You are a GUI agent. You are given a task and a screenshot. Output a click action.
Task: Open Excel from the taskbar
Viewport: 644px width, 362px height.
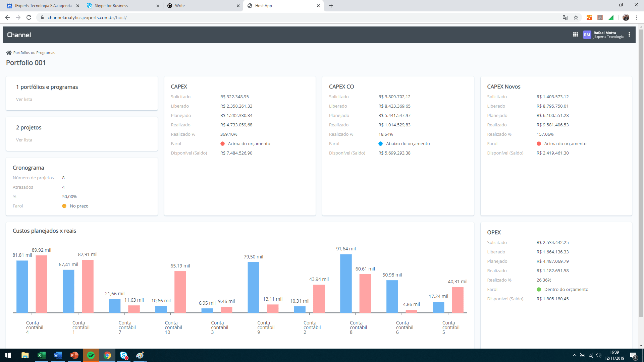click(41, 355)
